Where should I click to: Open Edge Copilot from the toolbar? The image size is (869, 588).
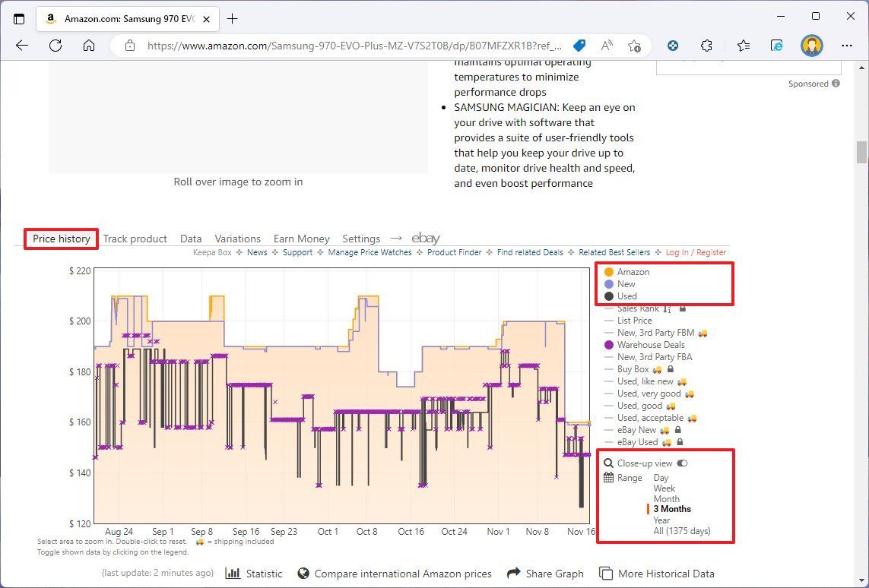[x=776, y=46]
